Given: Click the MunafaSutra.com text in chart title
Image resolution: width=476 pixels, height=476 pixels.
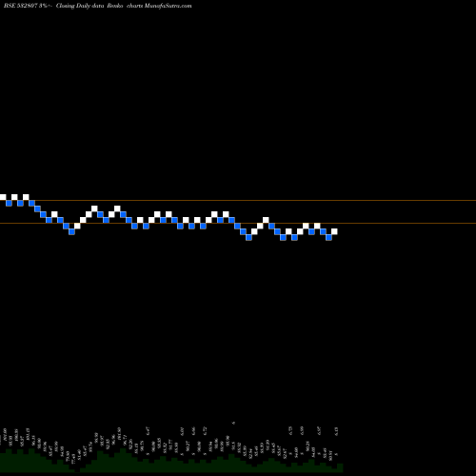Looking at the screenshot, I should (x=168, y=6).
